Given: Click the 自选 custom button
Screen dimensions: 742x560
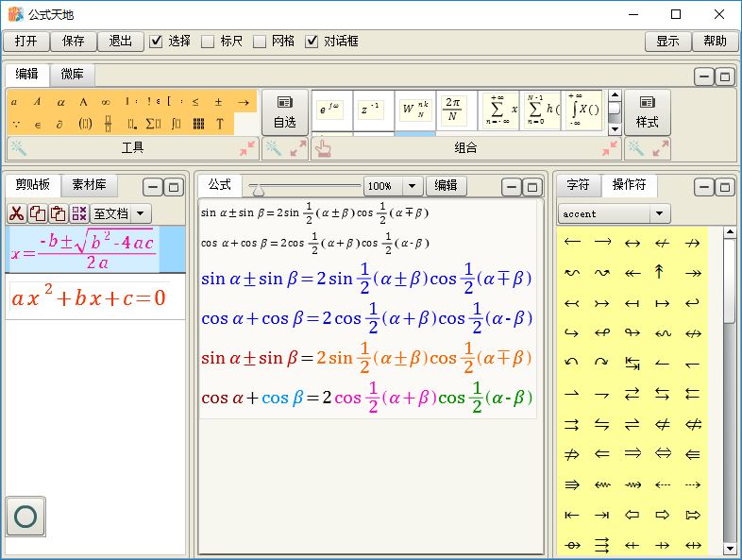Looking at the screenshot, I should [285, 112].
